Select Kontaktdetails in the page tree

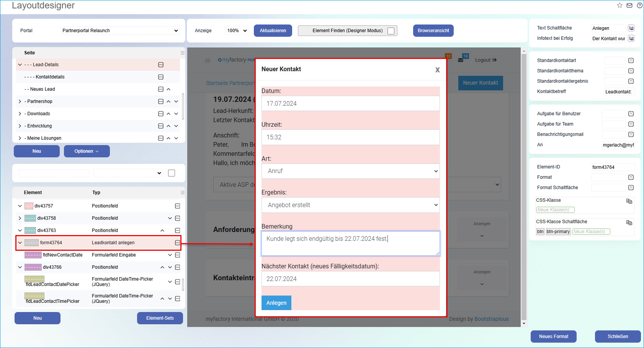click(x=50, y=77)
